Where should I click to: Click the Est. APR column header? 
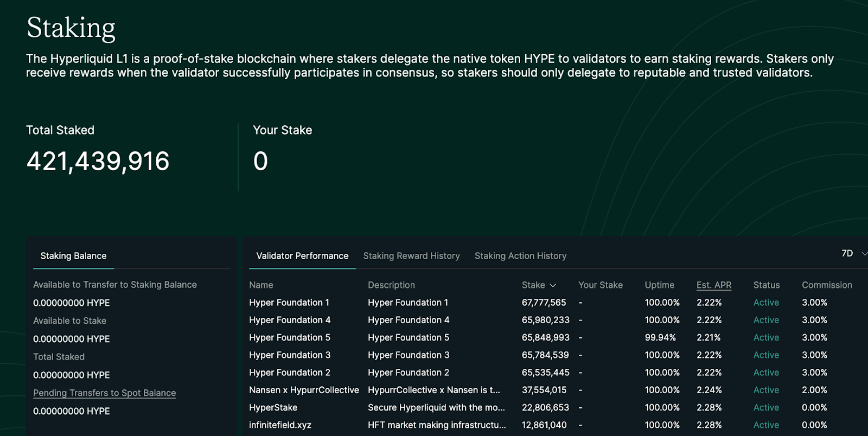(x=713, y=285)
